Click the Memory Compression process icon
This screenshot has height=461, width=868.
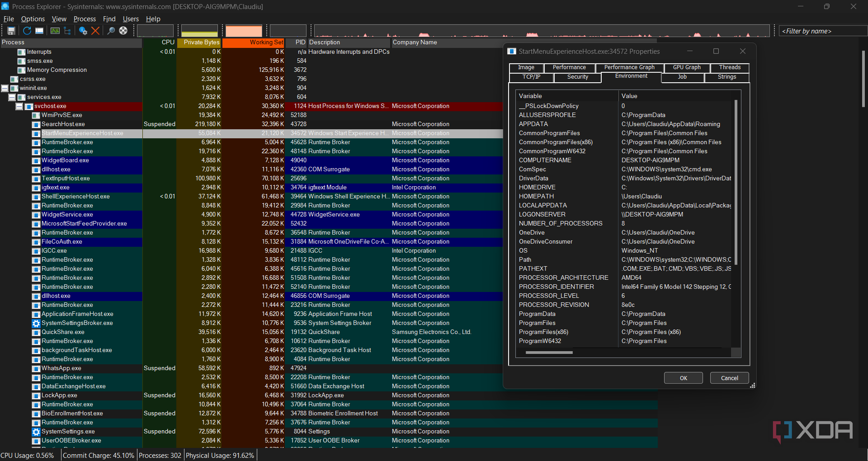coord(21,70)
